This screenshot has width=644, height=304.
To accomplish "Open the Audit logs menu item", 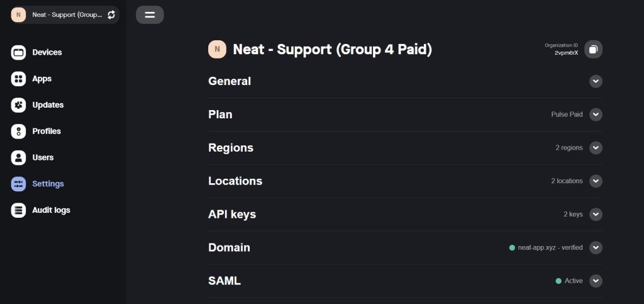I will tap(51, 210).
